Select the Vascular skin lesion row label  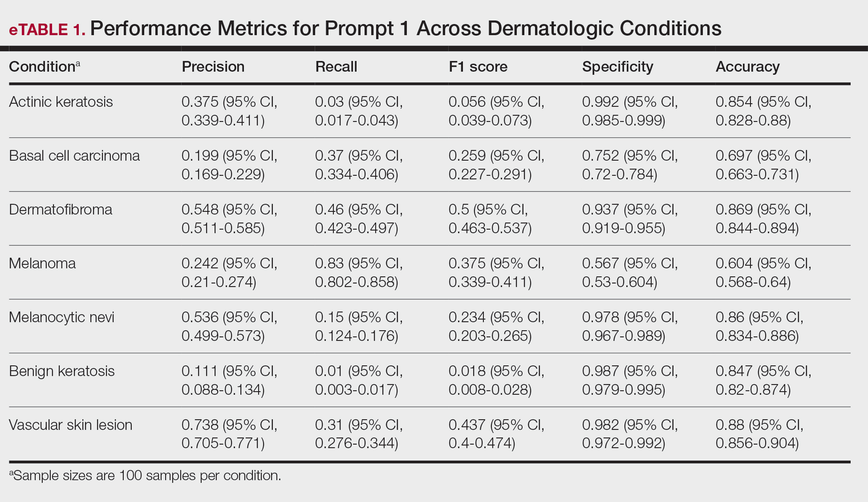coord(71,425)
